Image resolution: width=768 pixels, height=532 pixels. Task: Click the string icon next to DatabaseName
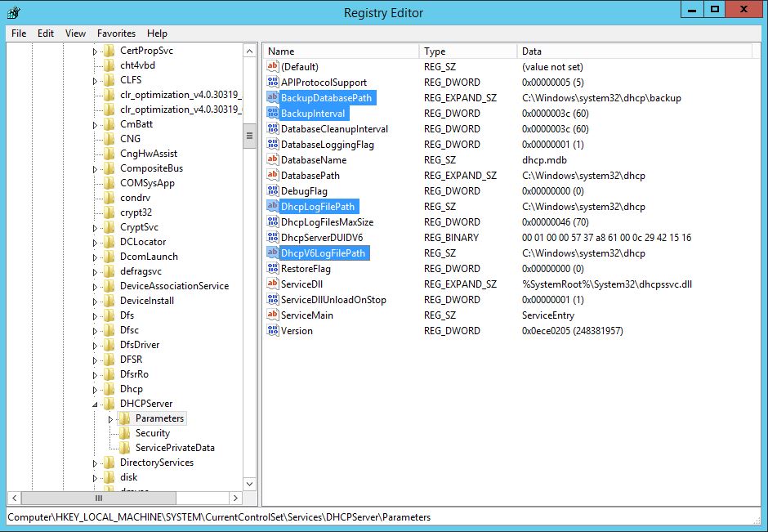point(273,160)
